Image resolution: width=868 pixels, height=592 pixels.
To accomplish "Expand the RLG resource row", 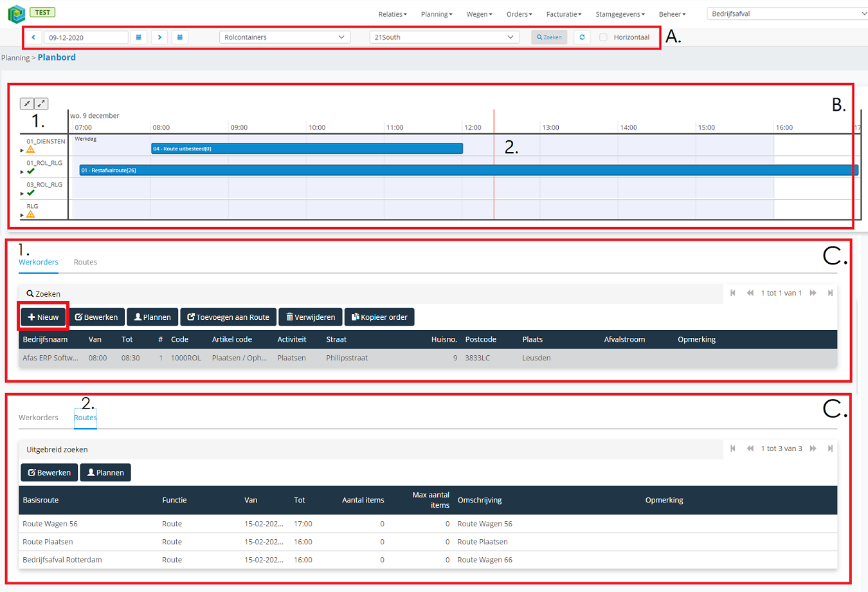I will click(22, 215).
